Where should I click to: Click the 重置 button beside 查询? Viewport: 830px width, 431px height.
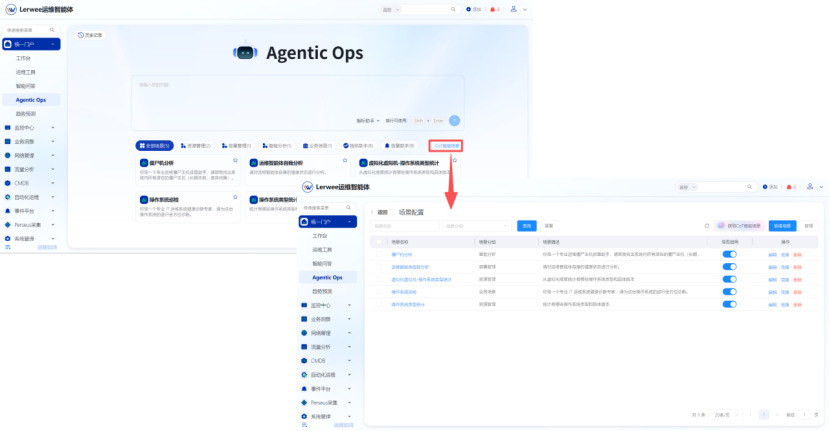[549, 226]
